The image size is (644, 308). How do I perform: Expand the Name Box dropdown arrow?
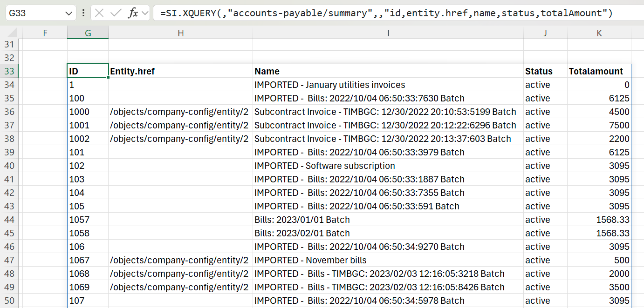[x=69, y=13]
